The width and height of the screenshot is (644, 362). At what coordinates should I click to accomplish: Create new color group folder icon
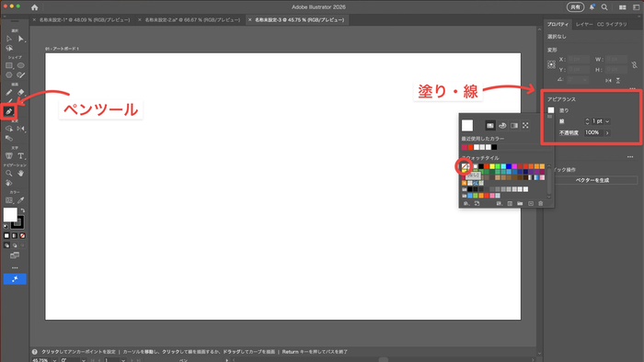(520, 203)
